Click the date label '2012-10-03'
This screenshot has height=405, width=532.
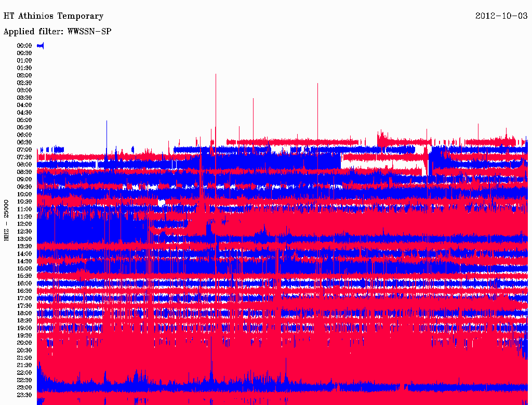(x=501, y=16)
